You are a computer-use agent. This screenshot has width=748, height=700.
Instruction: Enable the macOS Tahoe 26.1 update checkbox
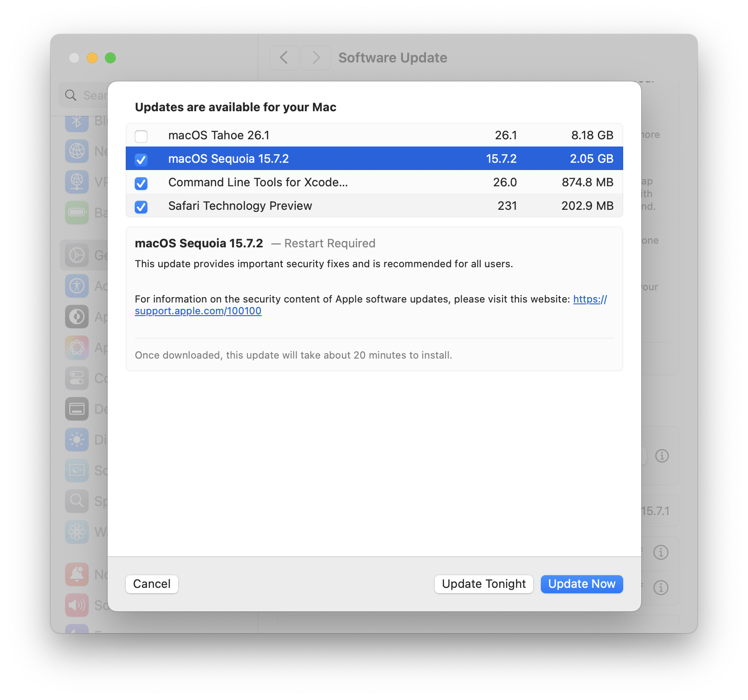(141, 136)
